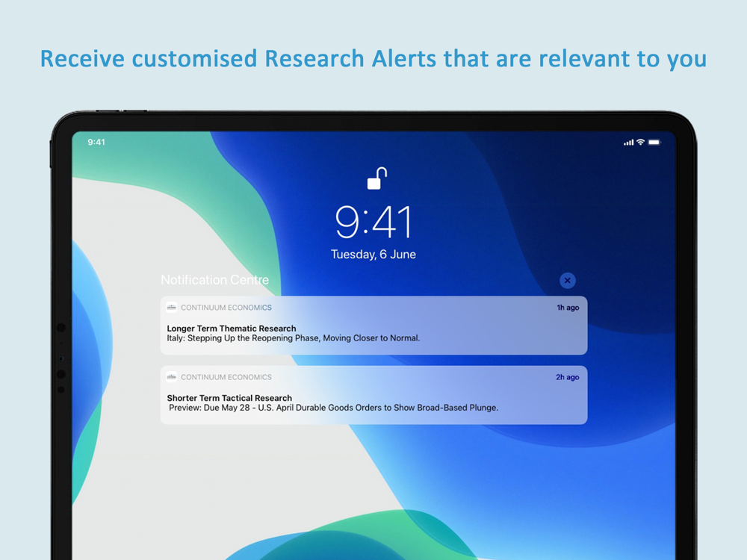Tap the battery status icon

tap(654, 142)
